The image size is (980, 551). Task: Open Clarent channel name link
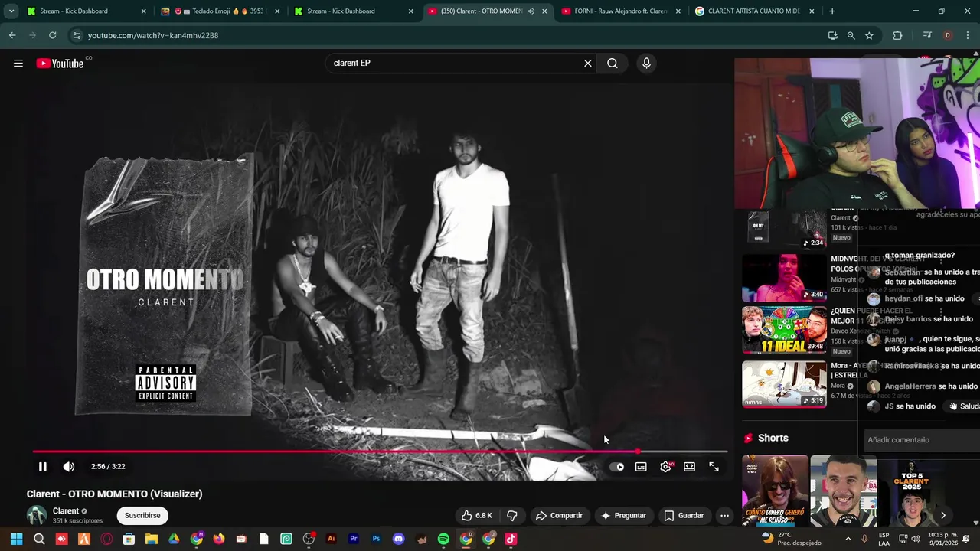coord(66,510)
